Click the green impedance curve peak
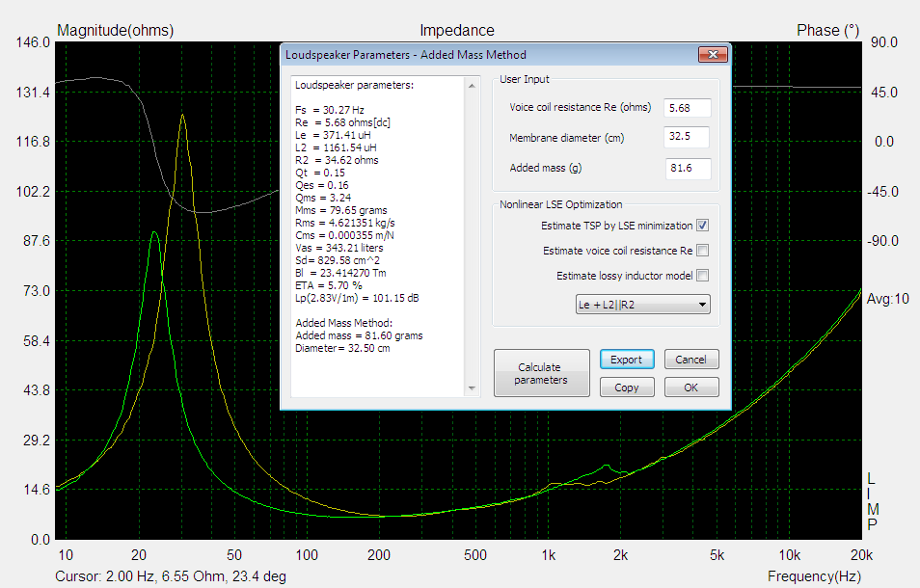Image resolution: width=920 pixels, height=588 pixels. point(154,233)
